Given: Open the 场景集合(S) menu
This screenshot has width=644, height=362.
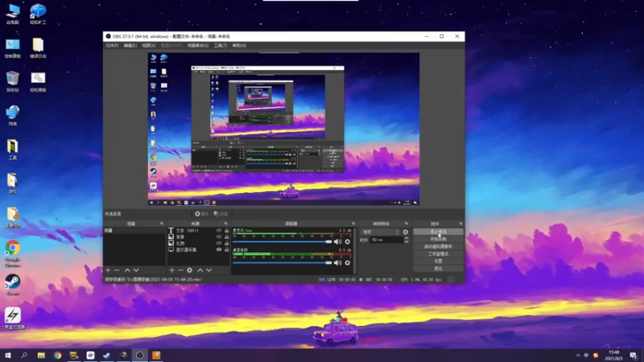Looking at the screenshot, I should coord(198,46).
